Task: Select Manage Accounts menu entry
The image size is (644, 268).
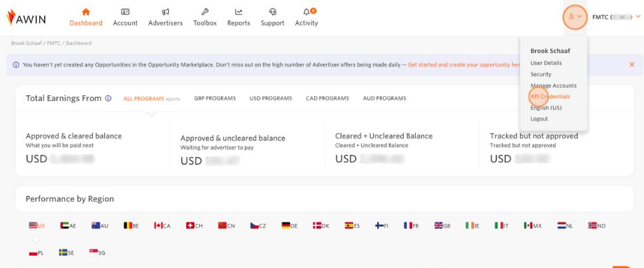Action: pyautogui.click(x=553, y=85)
